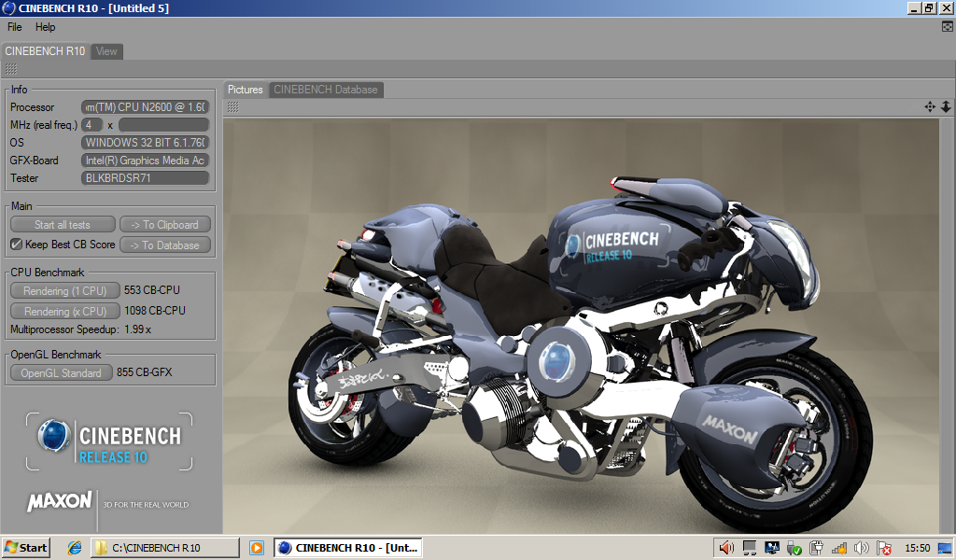This screenshot has width=956, height=560.
Task: Click Start all tests button
Action: coord(63,224)
